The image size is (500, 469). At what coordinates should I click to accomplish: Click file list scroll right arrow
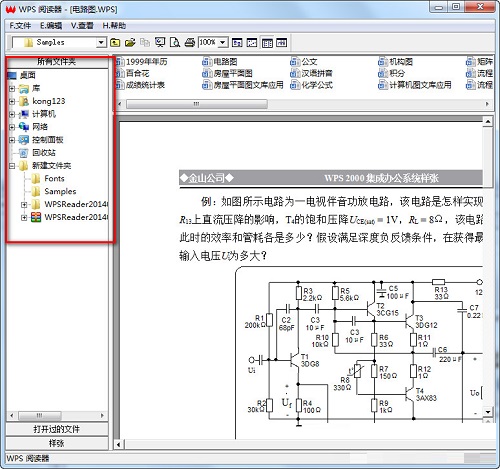[487, 104]
